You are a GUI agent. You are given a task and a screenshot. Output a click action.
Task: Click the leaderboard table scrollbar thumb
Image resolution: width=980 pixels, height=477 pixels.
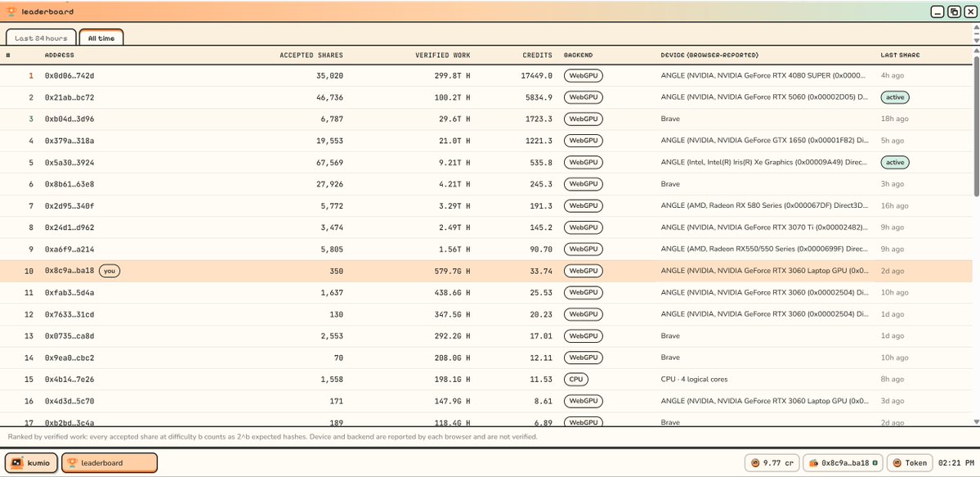[x=976, y=127]
